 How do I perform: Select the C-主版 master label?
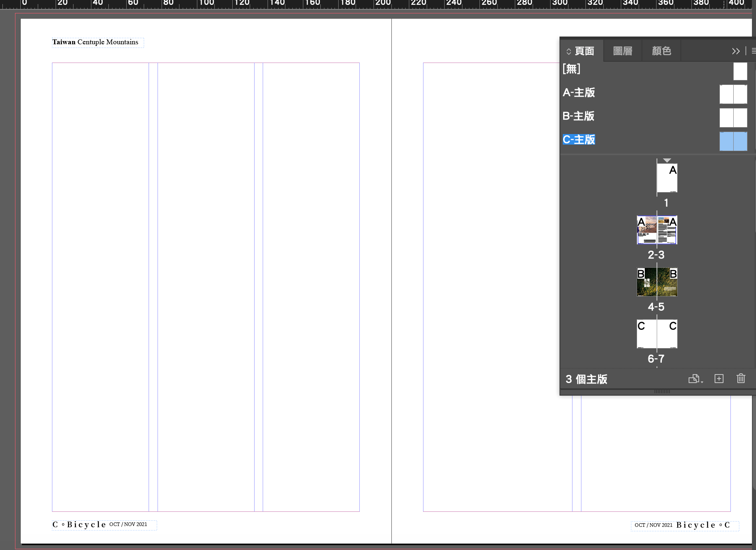tap(579, 140)
